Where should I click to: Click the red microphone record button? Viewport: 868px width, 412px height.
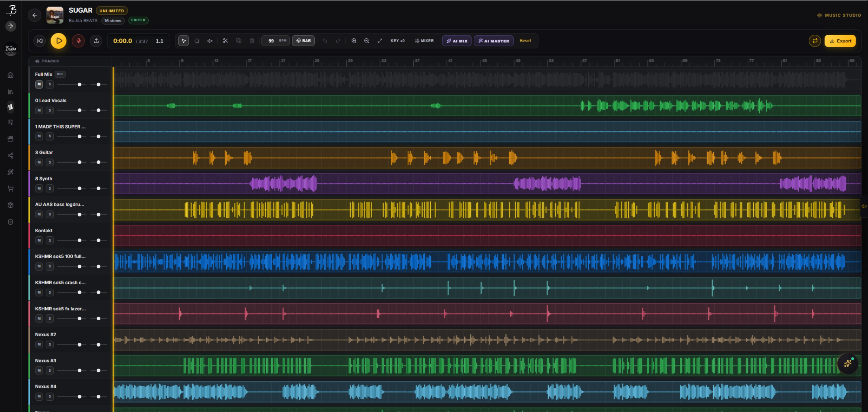(78, 41)
